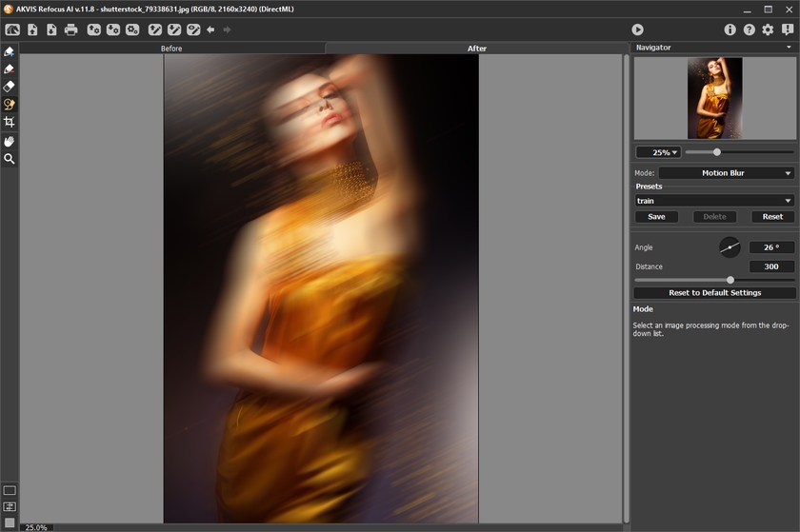Screen dimensions: 800x532
Task: Select the Eraser tool in left toolbar
Action: click(10, 87)
